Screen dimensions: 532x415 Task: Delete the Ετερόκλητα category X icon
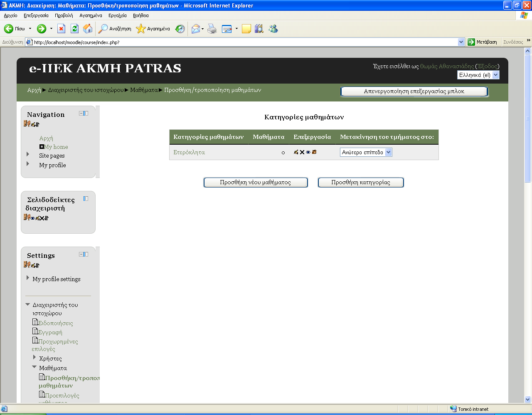click(302, 152)
